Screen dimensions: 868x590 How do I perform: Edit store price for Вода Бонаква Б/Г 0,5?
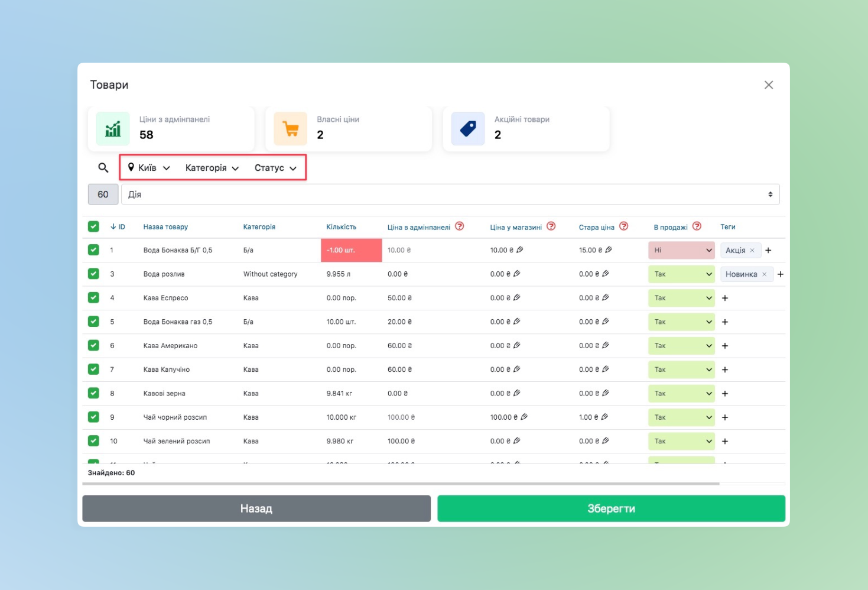click(x=520, y=250)
